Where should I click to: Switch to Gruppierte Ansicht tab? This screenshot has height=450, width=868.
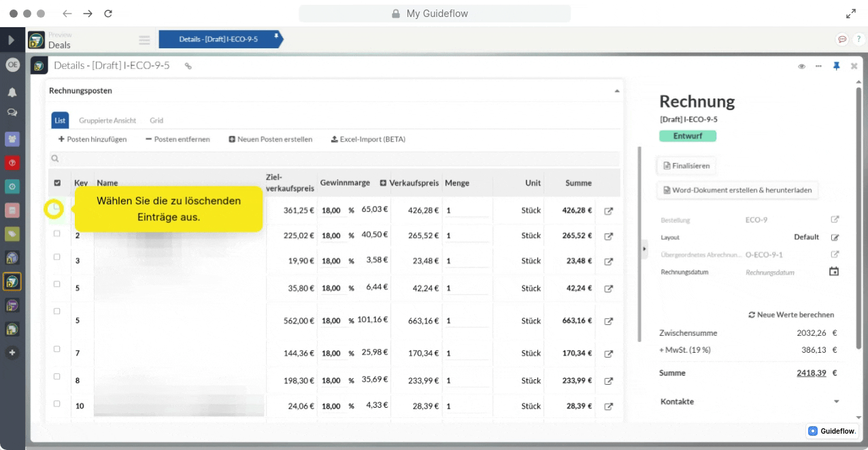(x=107, y=120)
